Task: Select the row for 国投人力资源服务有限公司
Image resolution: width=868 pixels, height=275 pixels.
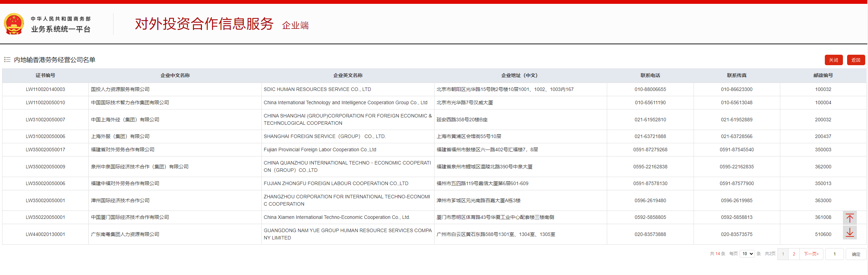Action: (x=120, y=89)
